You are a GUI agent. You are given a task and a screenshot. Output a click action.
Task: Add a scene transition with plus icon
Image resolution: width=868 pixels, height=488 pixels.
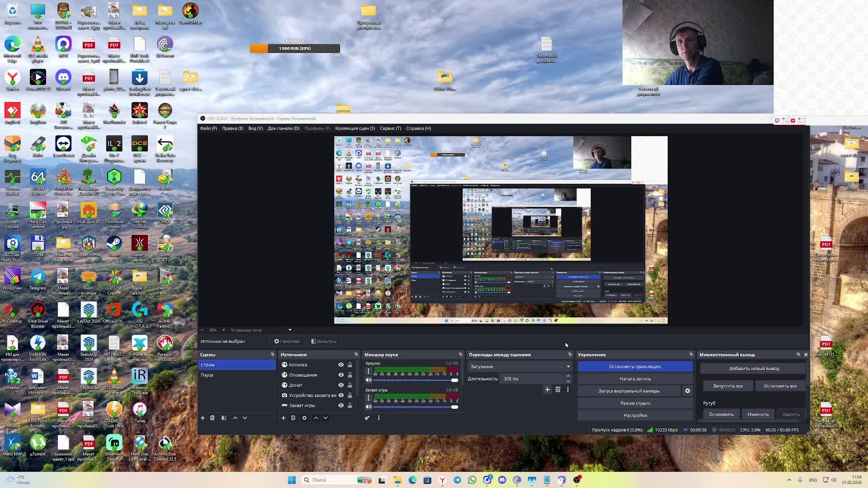point(547,389)
